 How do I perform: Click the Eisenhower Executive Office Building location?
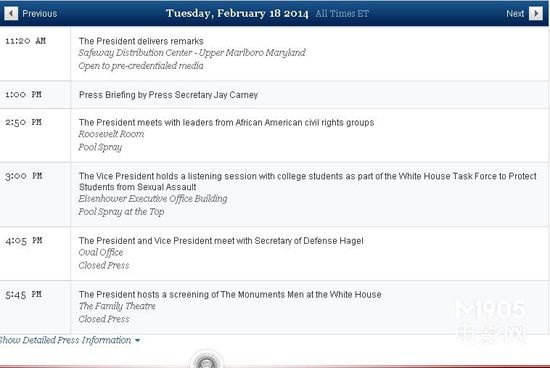(x=153, y=199)
